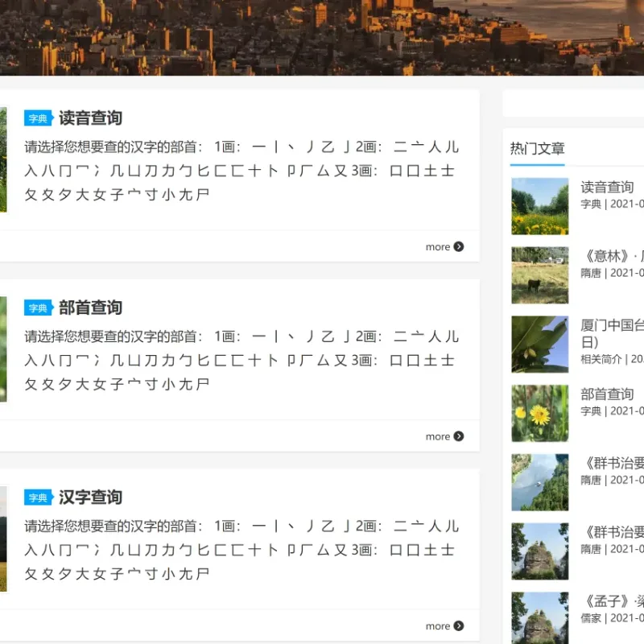Open the 汉字查询 article title
This screenshot has width=644, height=644.
[x=90, y=497]
